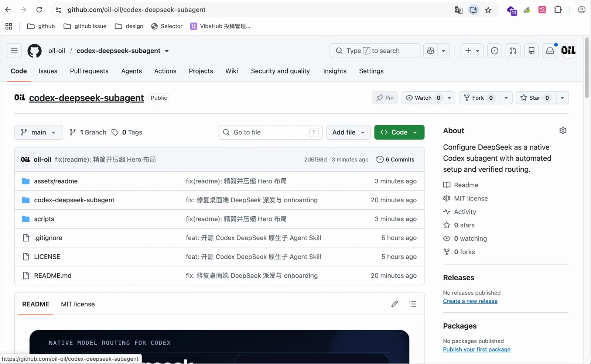Open the Agents tab
This screenshot has height=364, width=591.
tap(131, 71)
